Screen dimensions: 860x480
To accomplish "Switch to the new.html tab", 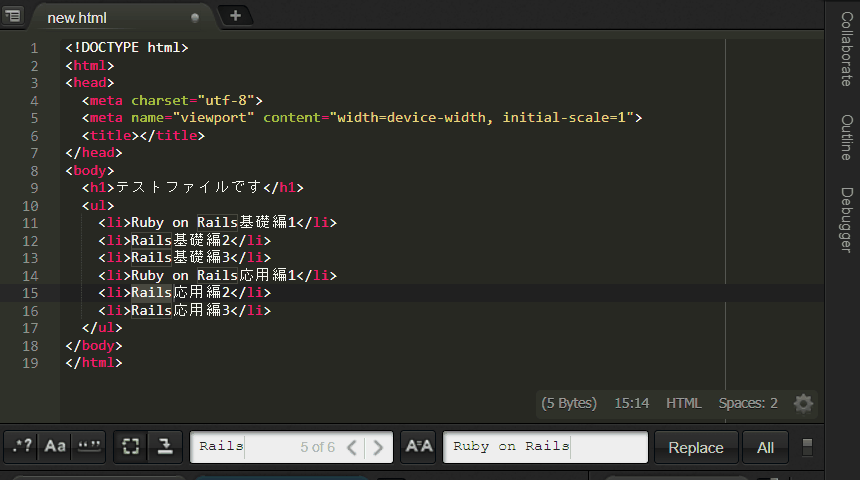I will pyautogui.click(x=77, y=18).
